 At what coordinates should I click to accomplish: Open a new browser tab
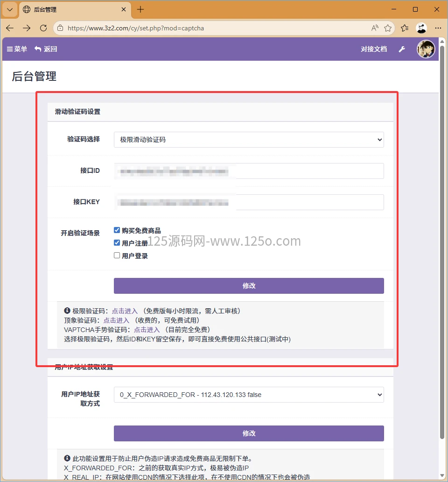(140, 9)
